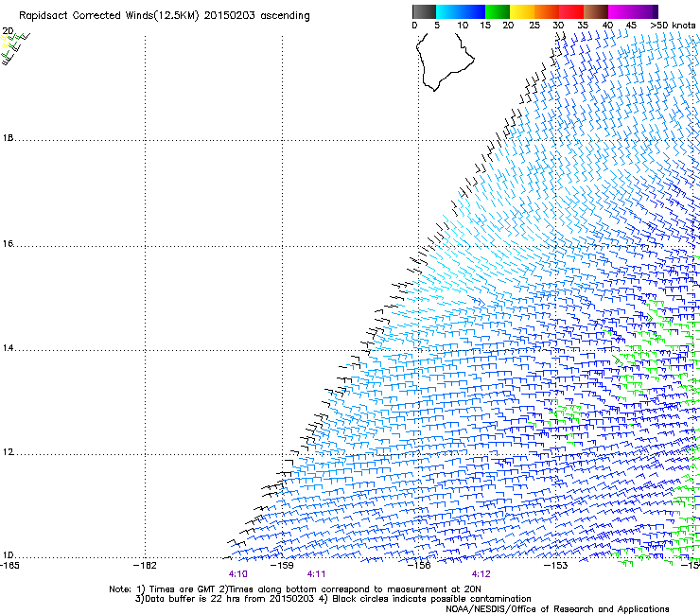
Task: Click the purple "4:10" time label
Action: click(x=238, y=574)
